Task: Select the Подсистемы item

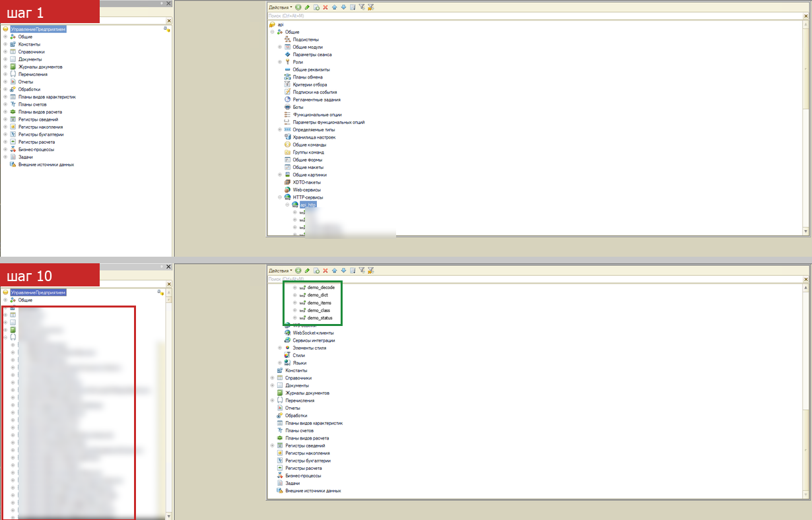Action: [306, 40]
